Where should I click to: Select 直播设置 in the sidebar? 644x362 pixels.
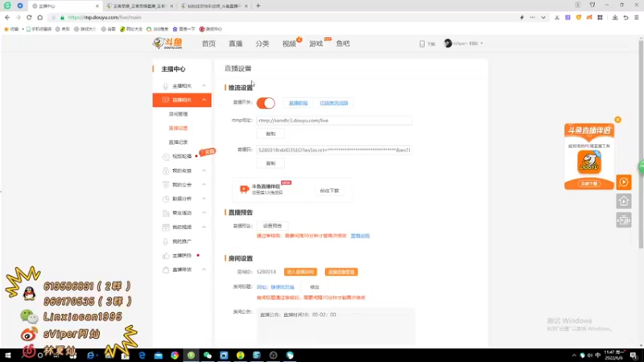click(178, 128)
